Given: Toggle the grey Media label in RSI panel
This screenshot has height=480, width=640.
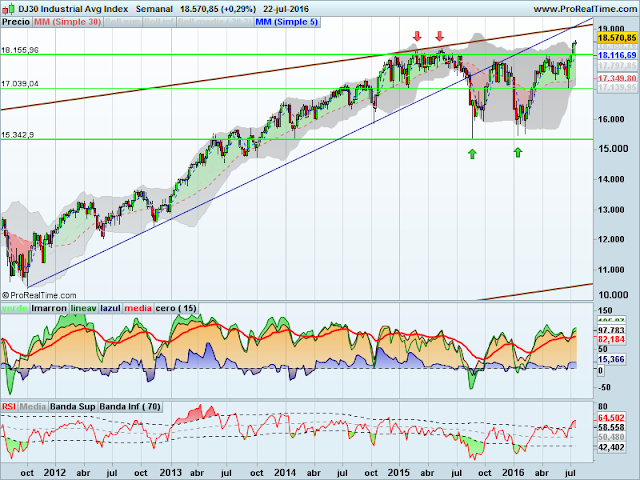Looking at the screenshot, I should (33, 407).
